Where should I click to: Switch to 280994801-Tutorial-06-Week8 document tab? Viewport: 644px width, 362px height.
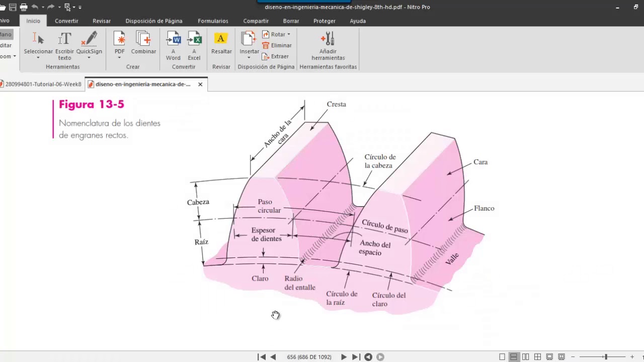(x=42, y=84)
